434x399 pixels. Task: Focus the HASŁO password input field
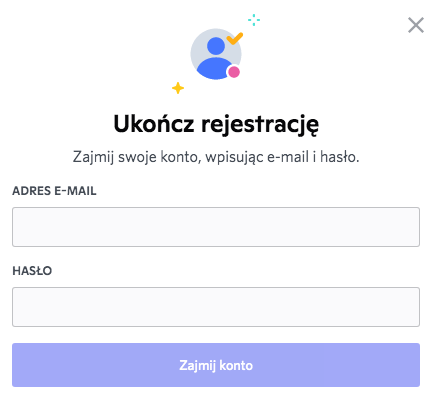coord(216,307)
